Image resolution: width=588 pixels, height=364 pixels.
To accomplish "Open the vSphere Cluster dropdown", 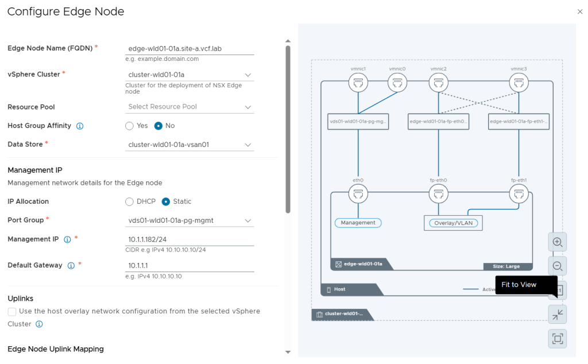I will [x=189, y=75].
